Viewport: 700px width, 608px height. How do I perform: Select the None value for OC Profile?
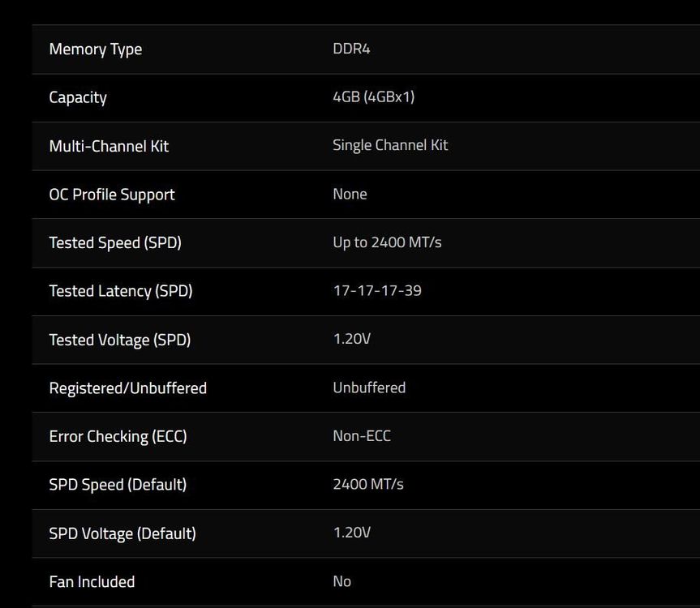(x=350, y=194)
